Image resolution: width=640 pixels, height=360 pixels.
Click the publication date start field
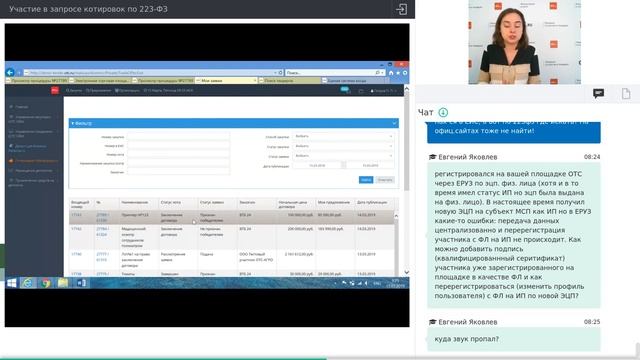tap(317, 166)
